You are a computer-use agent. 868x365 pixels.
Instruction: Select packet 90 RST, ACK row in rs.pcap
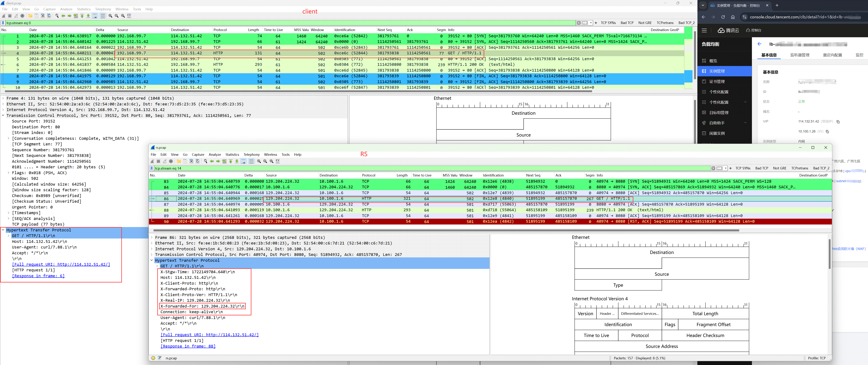click(x=490, y=222)
